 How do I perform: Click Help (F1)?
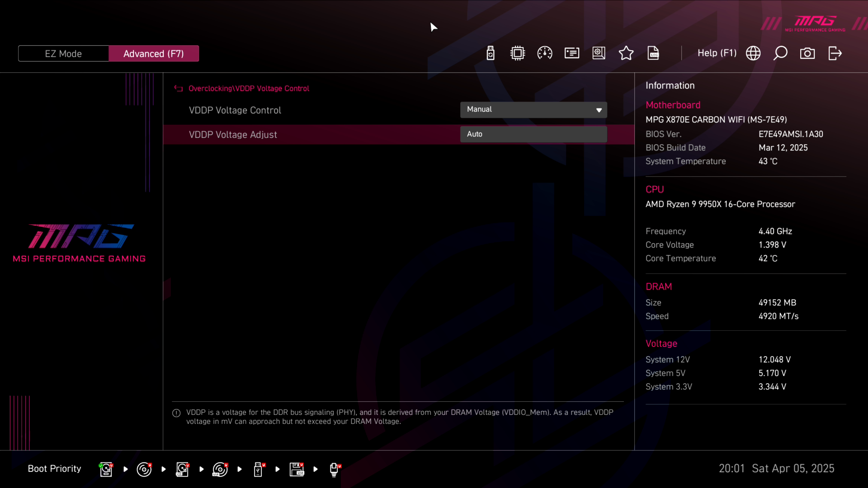717,53
